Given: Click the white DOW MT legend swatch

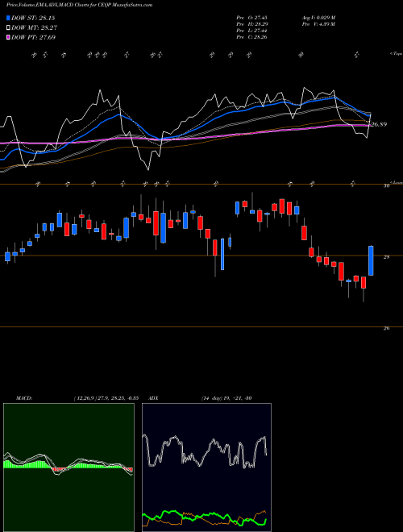Looking at the screenshot, I should [9, 28].
